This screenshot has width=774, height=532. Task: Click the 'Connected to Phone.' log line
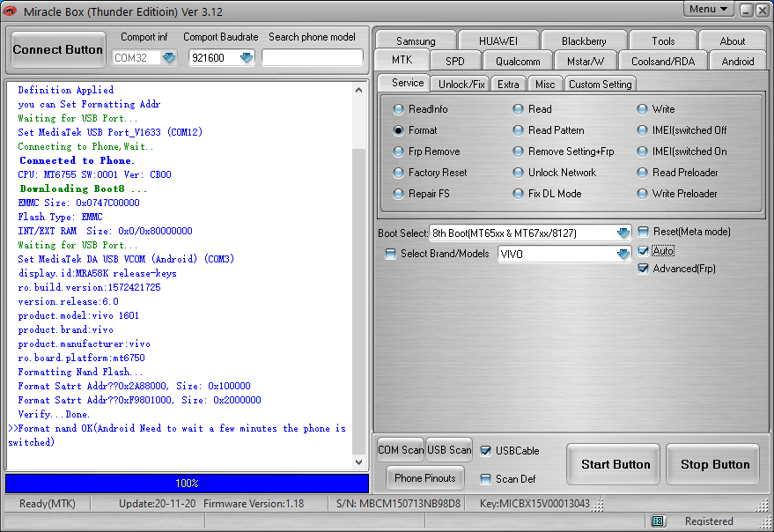pos(77,160)
